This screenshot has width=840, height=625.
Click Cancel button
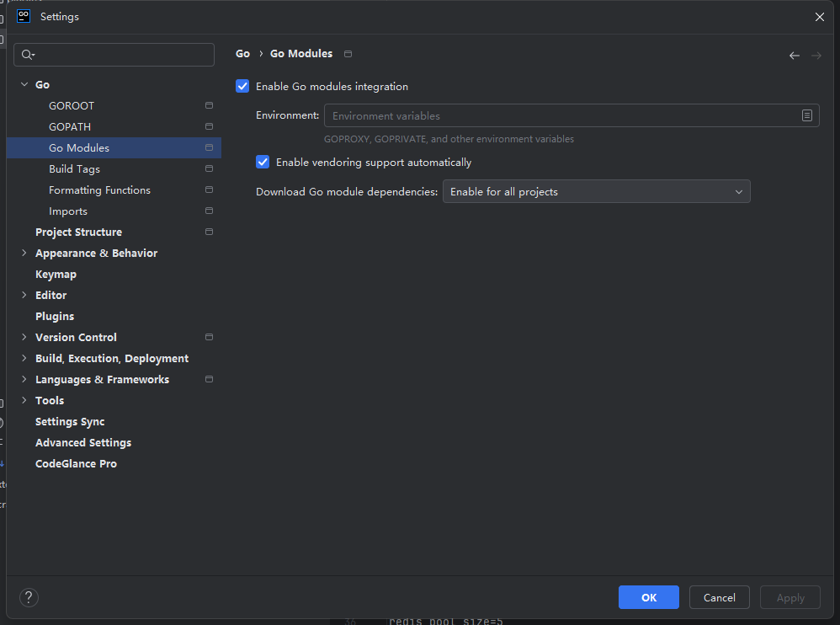(x=719, y=597)
